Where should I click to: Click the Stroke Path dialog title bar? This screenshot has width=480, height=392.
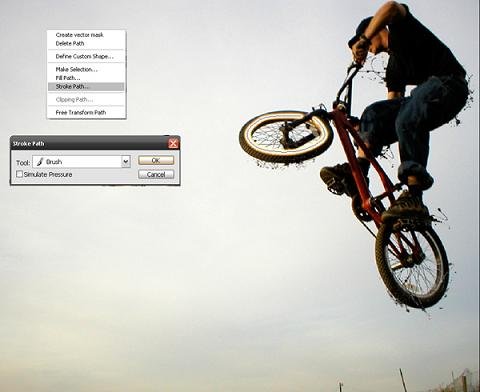pos(90,143)
